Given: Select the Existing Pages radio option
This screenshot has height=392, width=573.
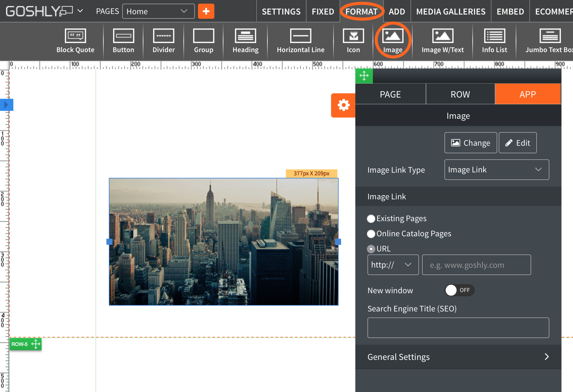Looking at the screenshot, I should pyautogui.click(x=371, y=219).
